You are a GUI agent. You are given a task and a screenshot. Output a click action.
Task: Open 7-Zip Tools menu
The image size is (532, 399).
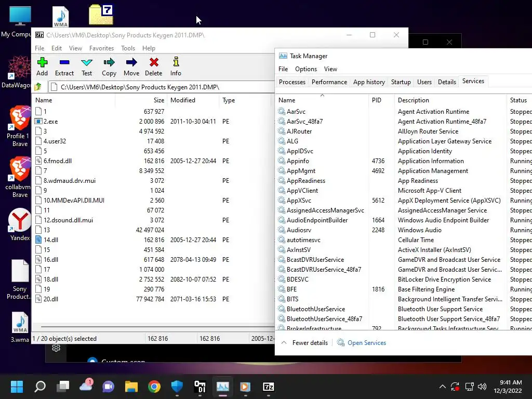pos(128,48)
